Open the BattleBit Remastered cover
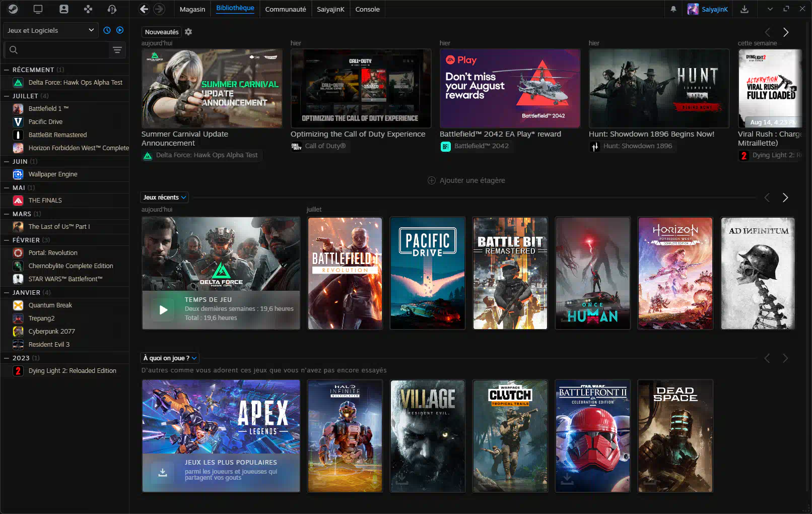This screenshot has width=812, height=514. (x=510, y=274)
